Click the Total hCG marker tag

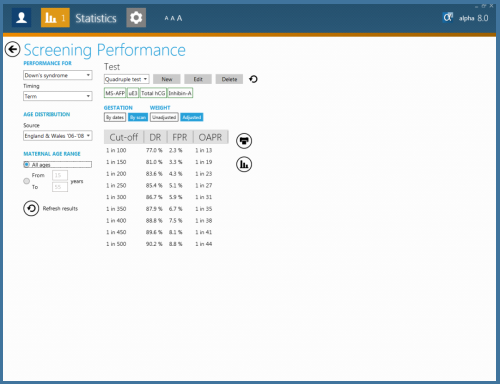pos(153,93)
